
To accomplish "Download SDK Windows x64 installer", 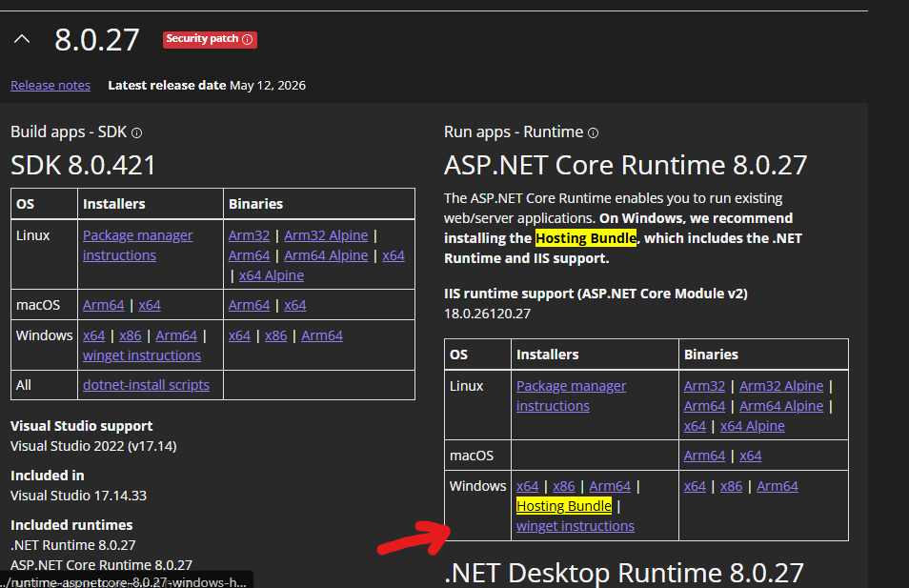I will click(x=94, y=335).
